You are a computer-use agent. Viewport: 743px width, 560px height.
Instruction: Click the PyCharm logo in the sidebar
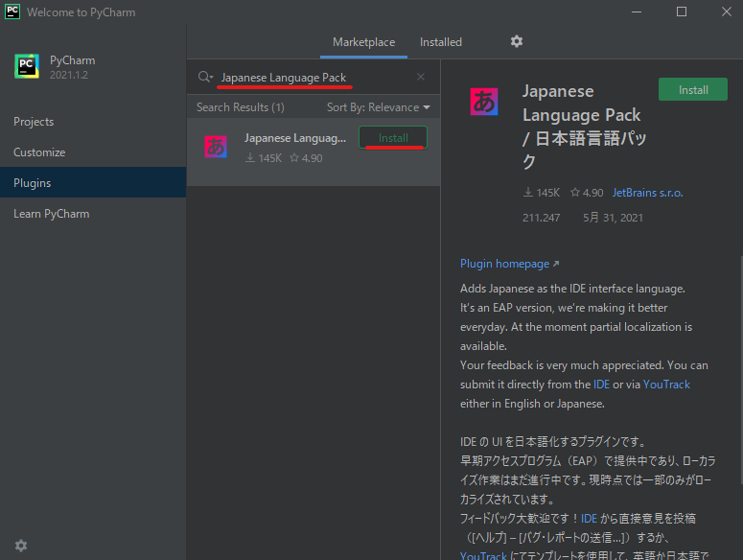tap(27, 66)
